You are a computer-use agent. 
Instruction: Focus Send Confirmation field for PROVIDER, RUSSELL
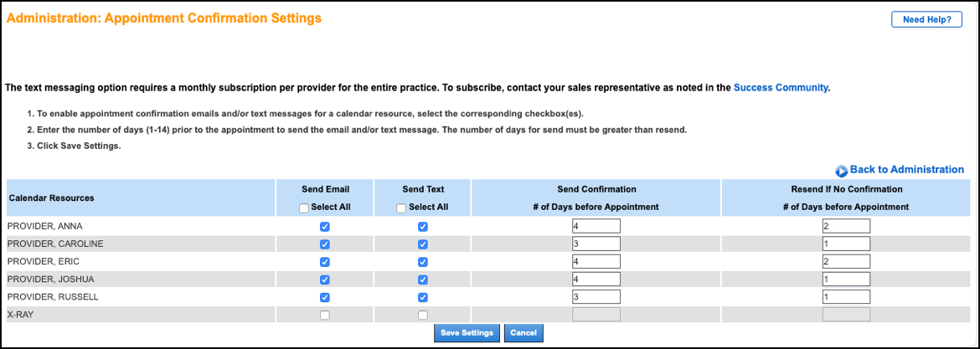[596, 296]
